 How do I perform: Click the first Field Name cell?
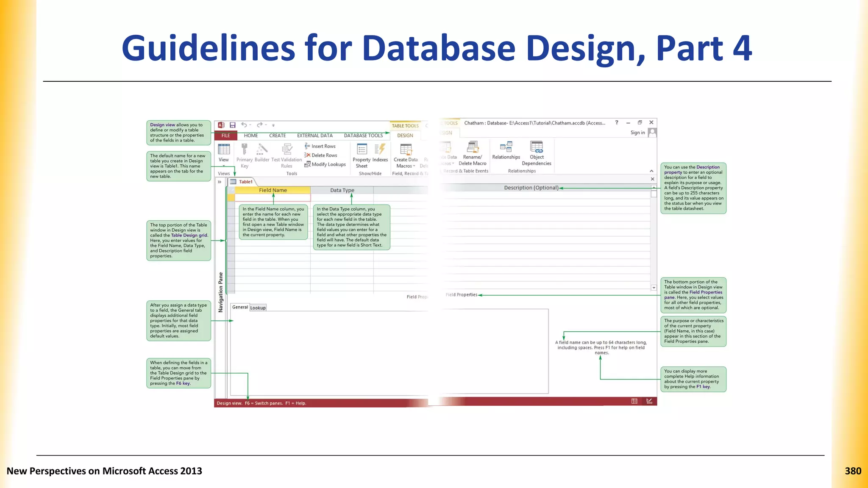[x=273, y=197]
